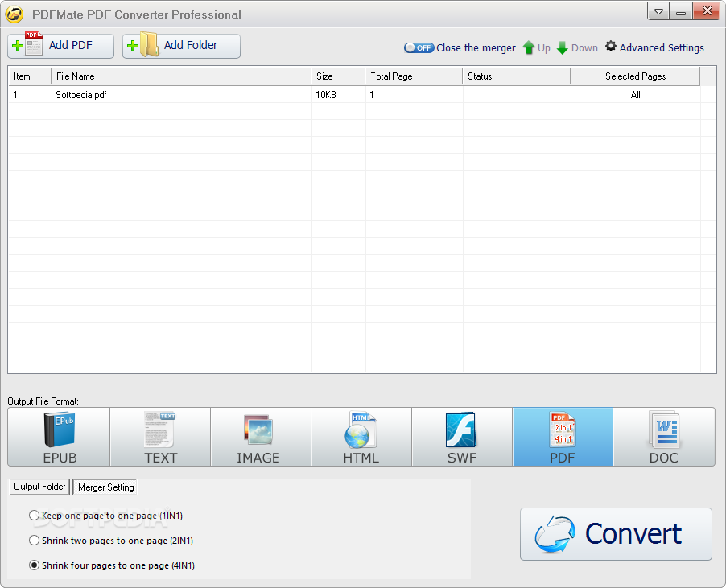Click the PDFMate app logo icon

14,14
